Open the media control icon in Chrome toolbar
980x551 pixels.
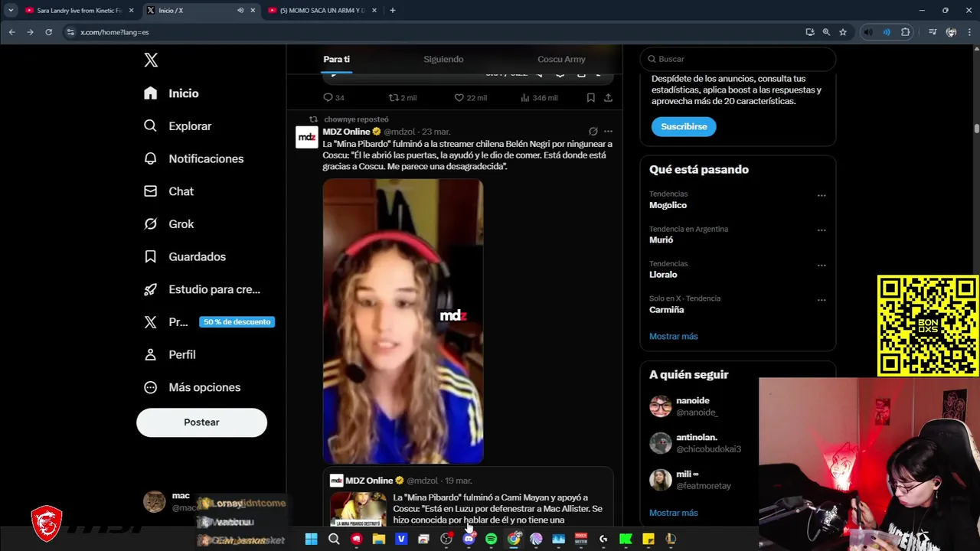(x=933, y=32)
